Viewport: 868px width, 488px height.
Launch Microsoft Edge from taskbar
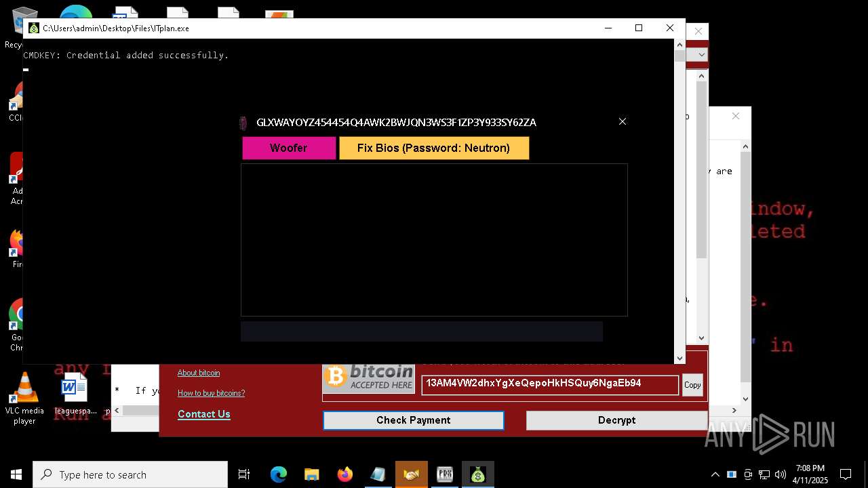(x=279, y=474)
